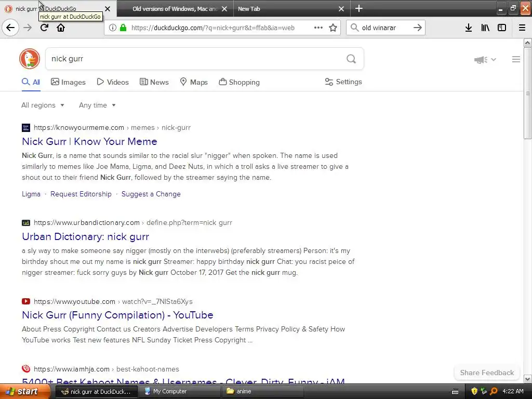Reload the DuckDuckGo page
532x399 pixels.
(44, 28)
